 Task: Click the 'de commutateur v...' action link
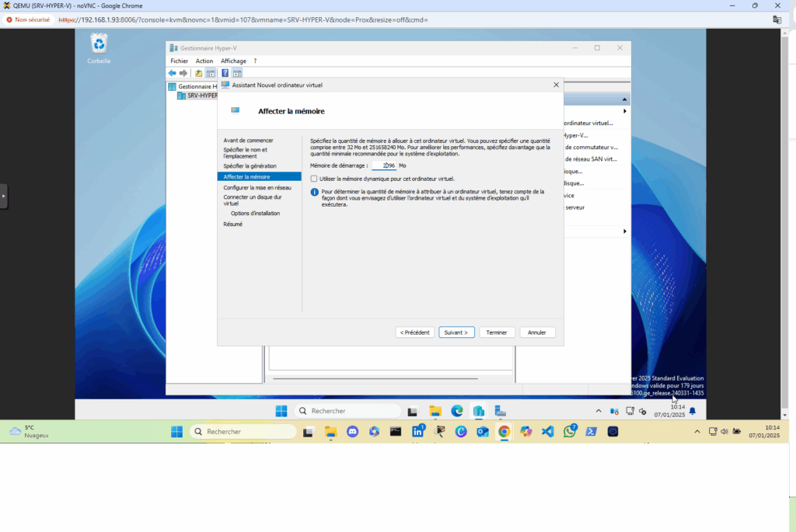[592, 147]
